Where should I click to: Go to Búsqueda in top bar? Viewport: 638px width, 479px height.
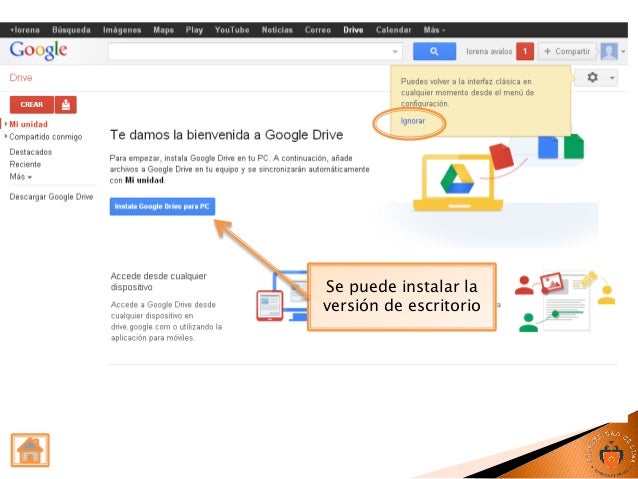click(71, 30)
